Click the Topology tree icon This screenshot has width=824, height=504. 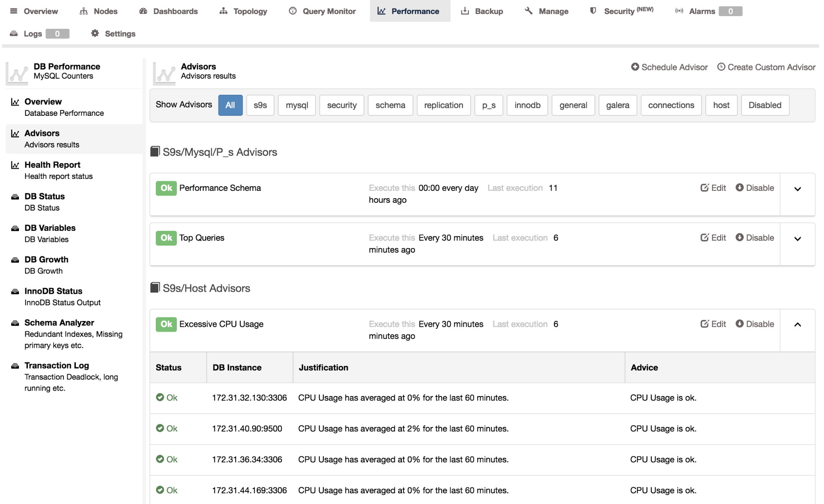(x=223, y=11)
